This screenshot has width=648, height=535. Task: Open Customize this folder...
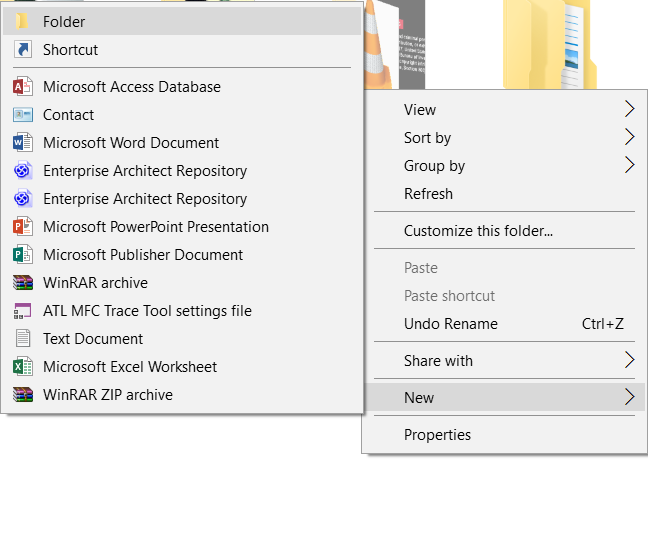coord(504,231)
